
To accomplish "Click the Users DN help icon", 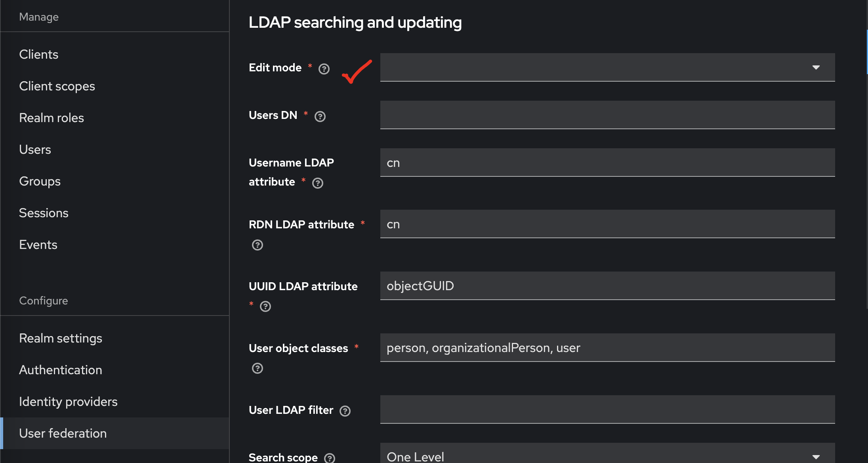I will pyautogui.click(x=320, y=117).
